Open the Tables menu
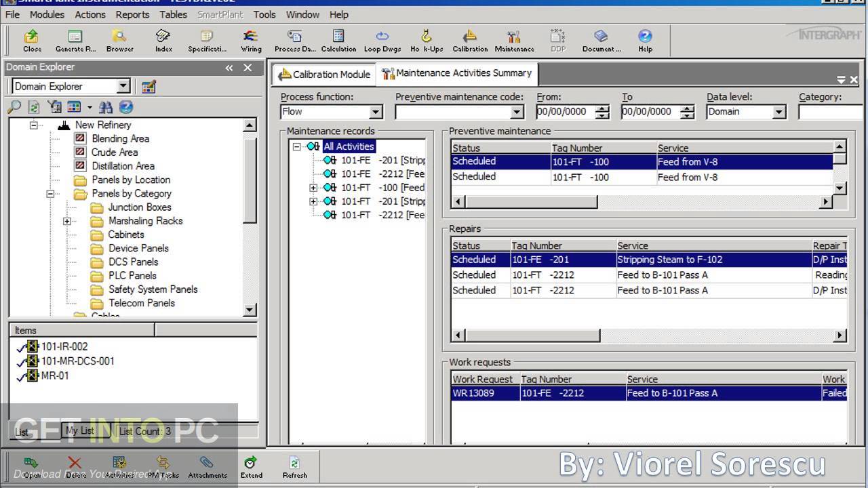This screenshot has height=488, width=868. click(x=173, y=14)
